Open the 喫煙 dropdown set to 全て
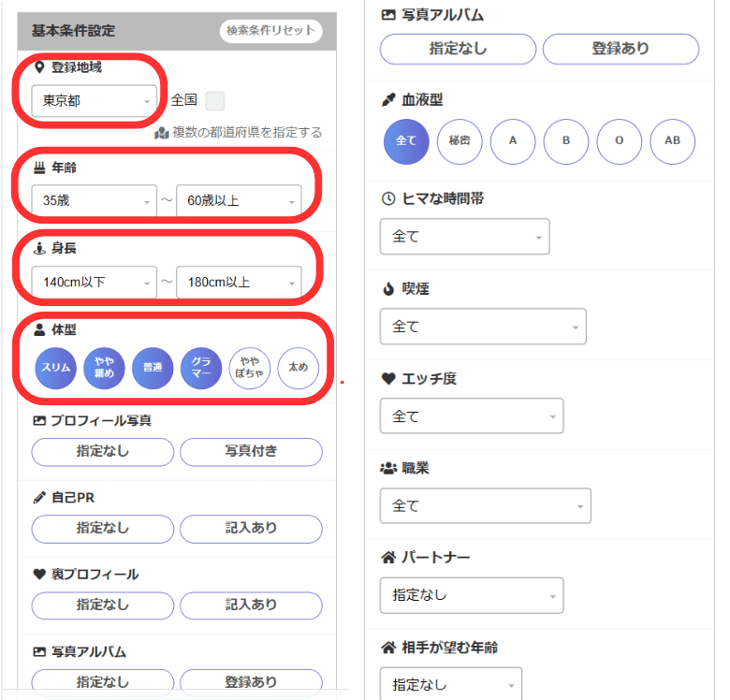The image size is (730, 700). click(483, 327)
